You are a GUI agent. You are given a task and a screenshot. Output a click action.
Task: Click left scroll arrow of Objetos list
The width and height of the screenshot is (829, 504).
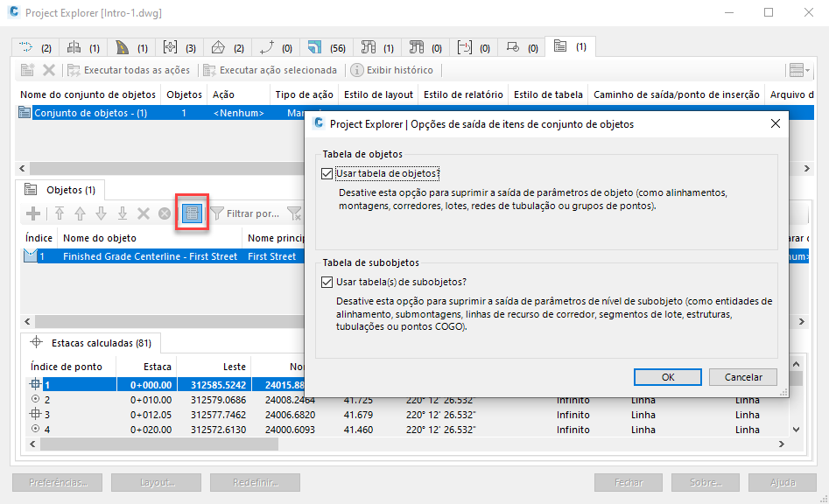coord(27,321)
